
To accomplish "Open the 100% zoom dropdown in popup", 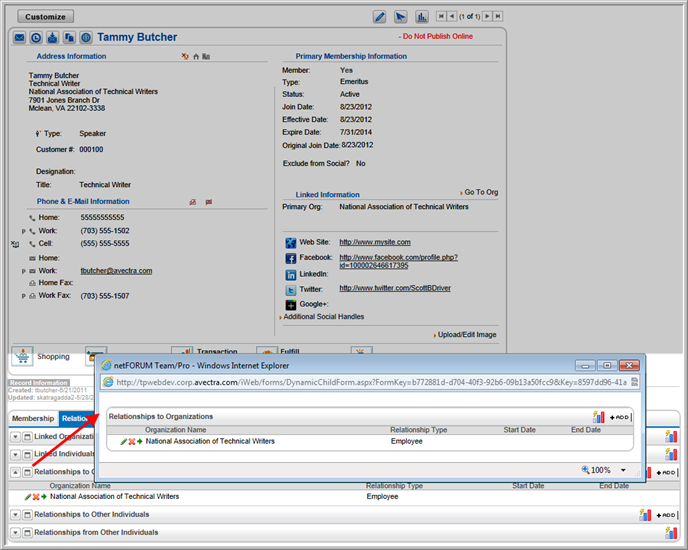I will [x=623, y=470].
